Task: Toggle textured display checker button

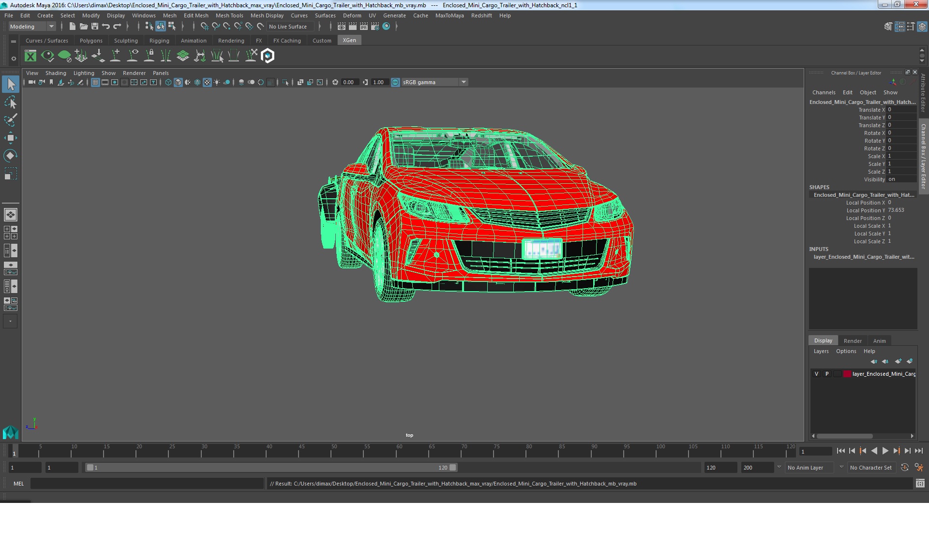Action: click(207, 82)
